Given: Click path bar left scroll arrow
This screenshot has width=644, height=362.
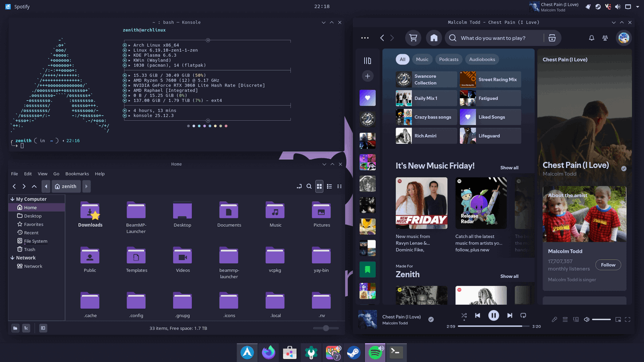Looking at the screenshot, I should pos(47,186).
